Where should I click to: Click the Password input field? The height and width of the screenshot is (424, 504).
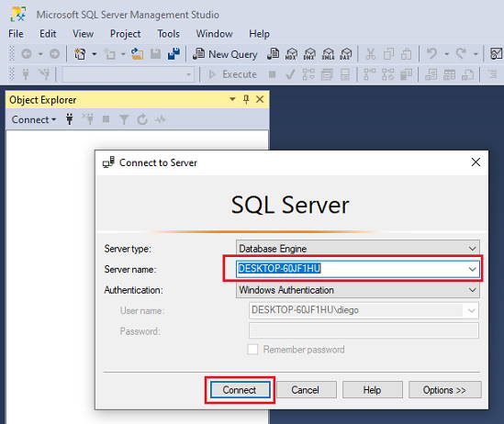coord(364,330)
